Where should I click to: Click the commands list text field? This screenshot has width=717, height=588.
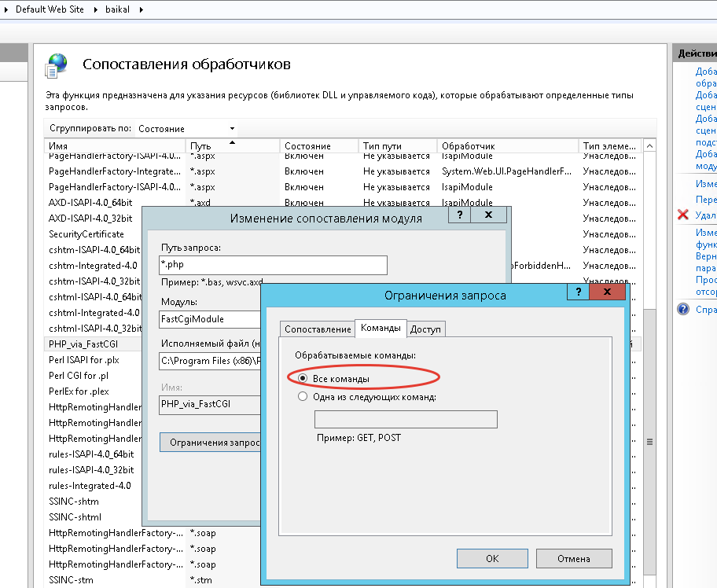(x=406, y=419)
